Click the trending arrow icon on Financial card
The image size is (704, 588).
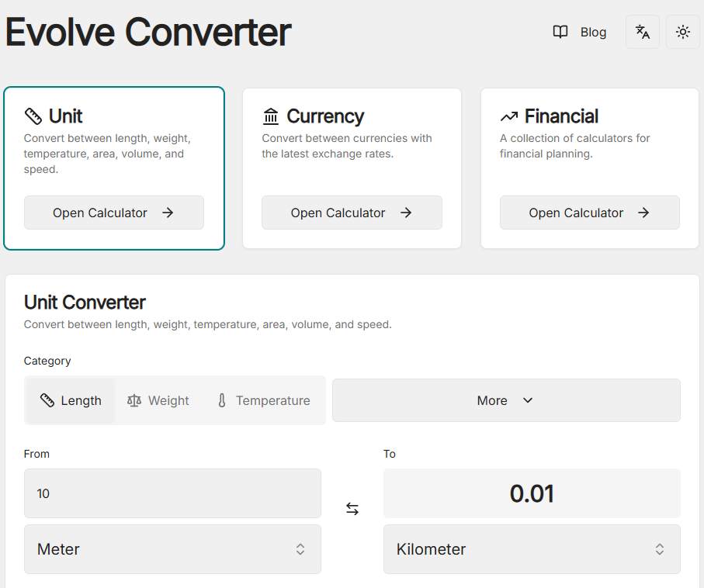tap(508, 115)
